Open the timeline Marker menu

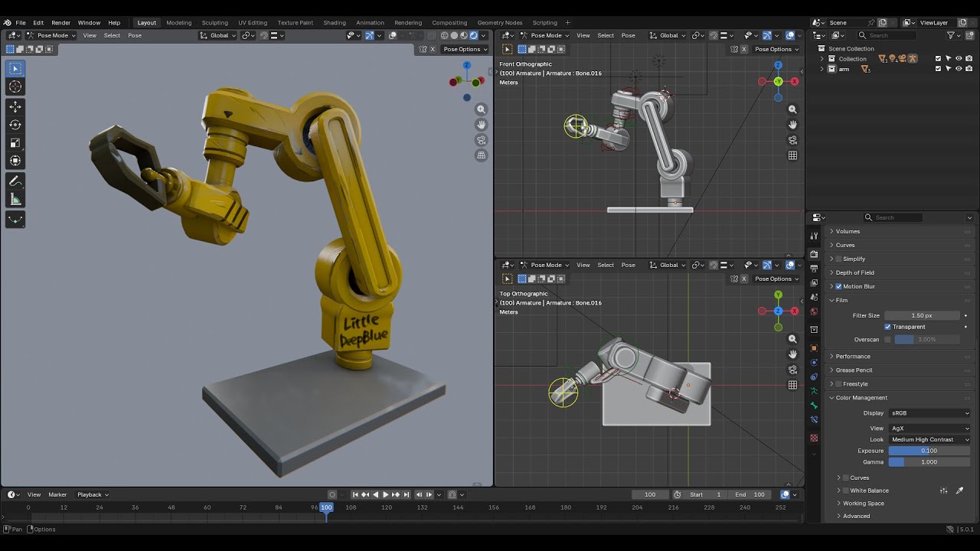point(57,494)
